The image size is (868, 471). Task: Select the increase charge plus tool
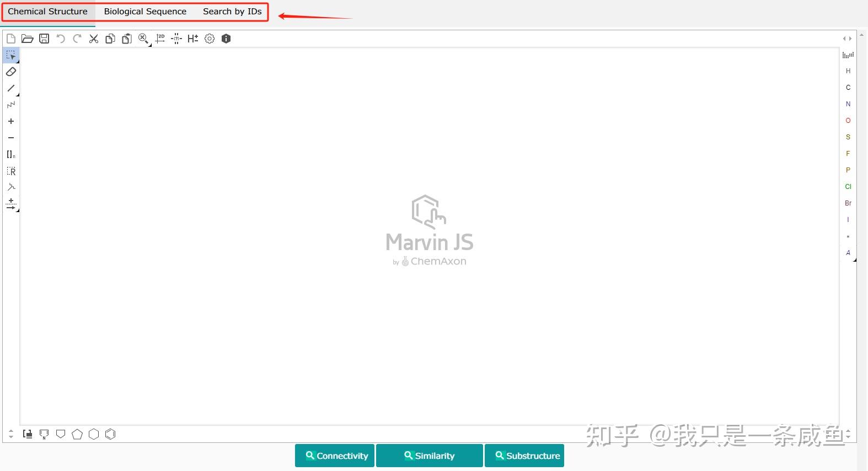tap(11, 121)
